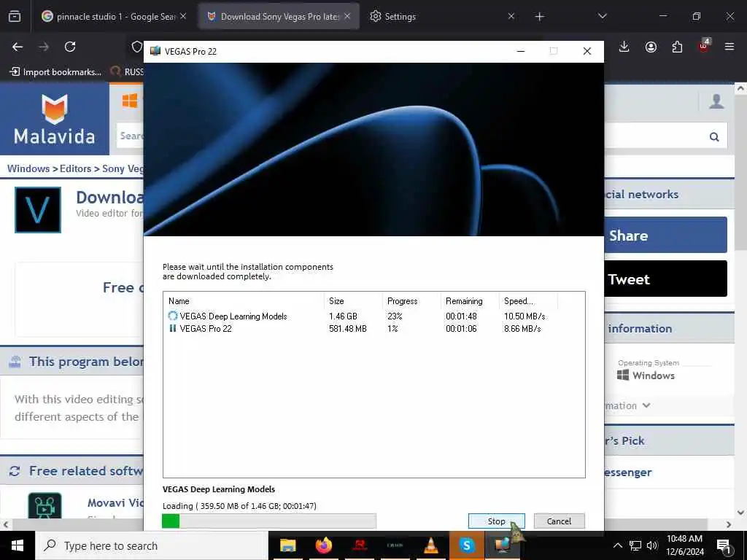The width and height of the screenshot is (747, 560).
Task: Open the browser downloads panel
Action: (x=624, y=47)
